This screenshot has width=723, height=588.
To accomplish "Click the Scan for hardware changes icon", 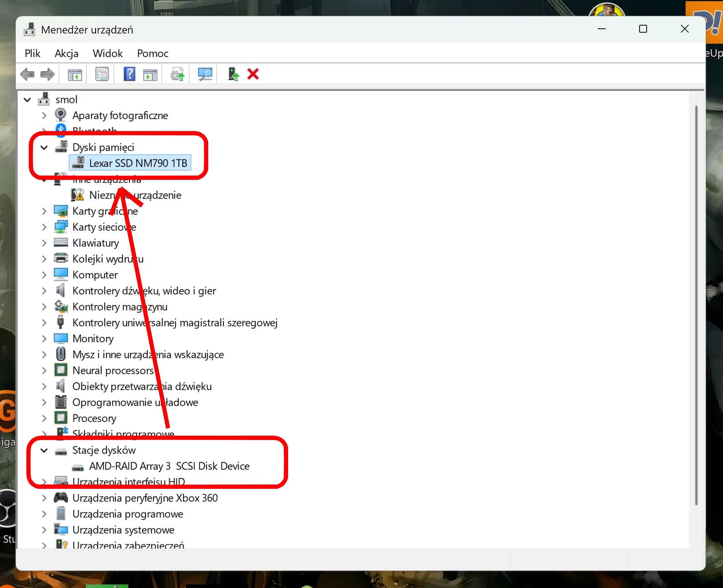I will point(204,74).
